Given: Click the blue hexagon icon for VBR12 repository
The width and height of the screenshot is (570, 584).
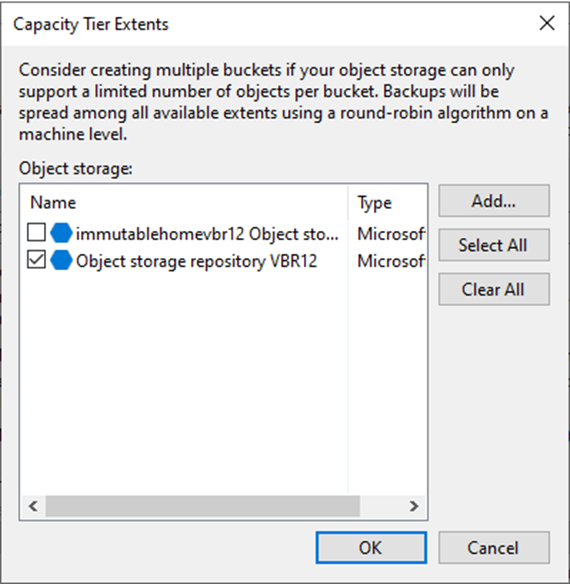Looking at the screenshot, I should pos(61,260).
